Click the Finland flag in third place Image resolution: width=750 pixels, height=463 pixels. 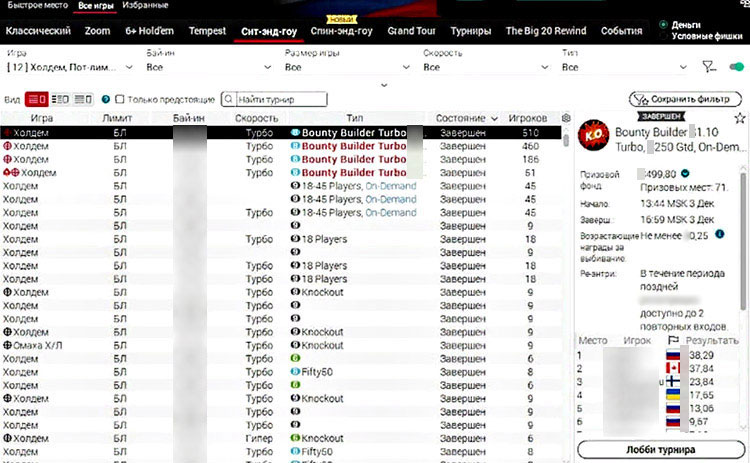click(x=673, y=382)
